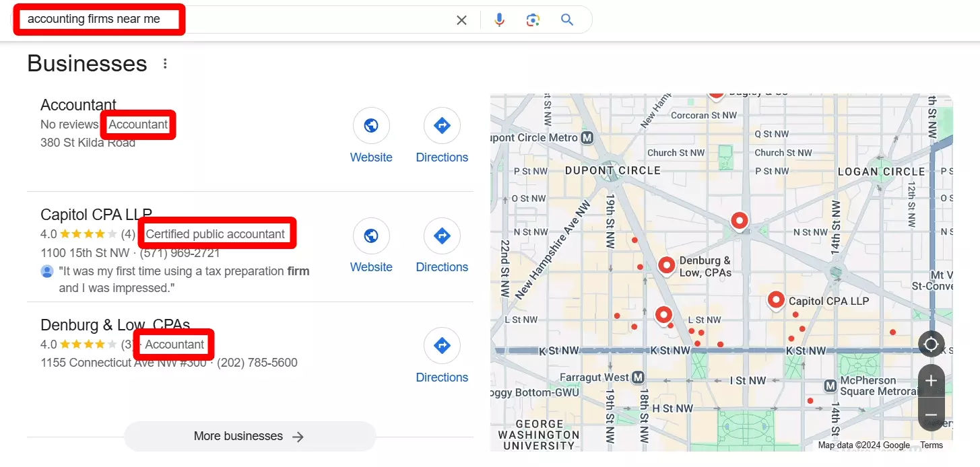Select the Denburg & Low CPAs map marker
Image resolution: width=980 pixels, height=467 pixels.
(x=666, y=266)
